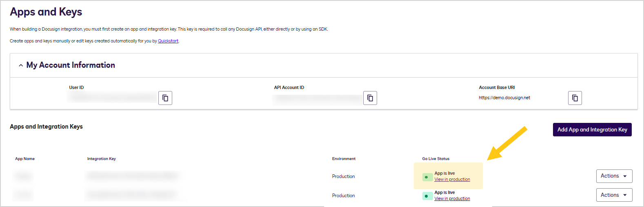Click the Apps and Keys page heading

coord(46,12)
